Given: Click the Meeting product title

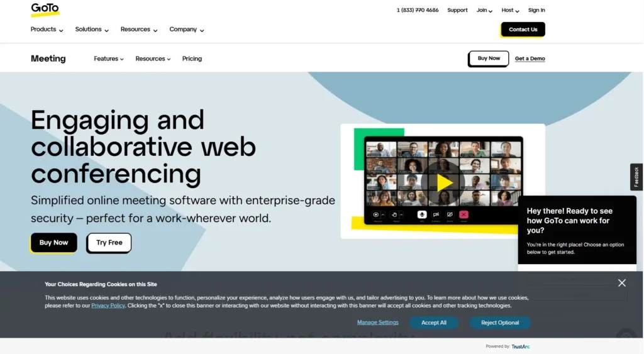Looking at the screenshot, I should pyautogui.click(x=48, y=58).
